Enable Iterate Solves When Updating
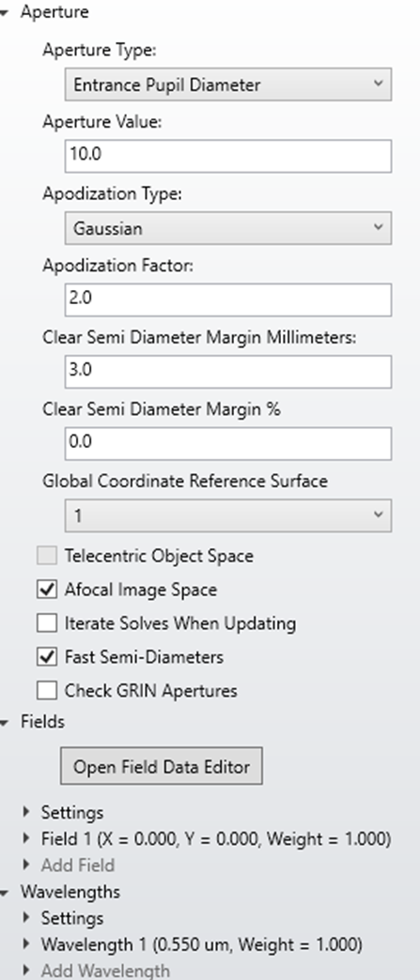 pyautogui.click(x=47, y=623)
